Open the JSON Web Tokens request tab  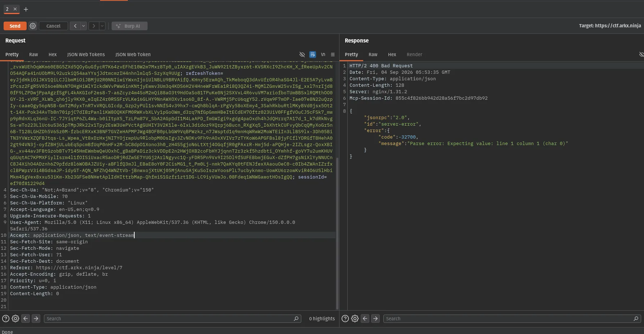(86, 54)
